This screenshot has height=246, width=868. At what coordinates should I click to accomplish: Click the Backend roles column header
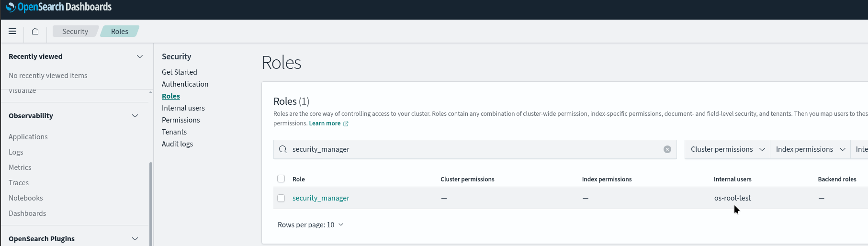point(837,179)
